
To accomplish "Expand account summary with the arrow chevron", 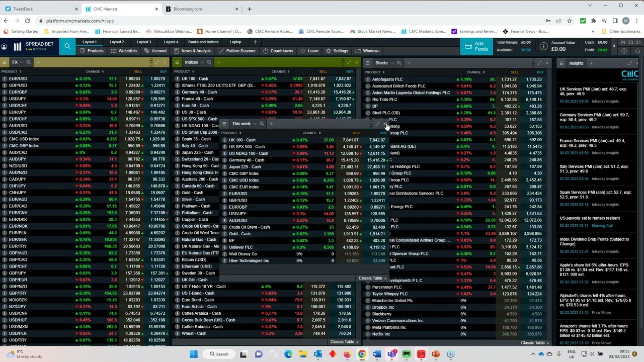I will [614, 46].
